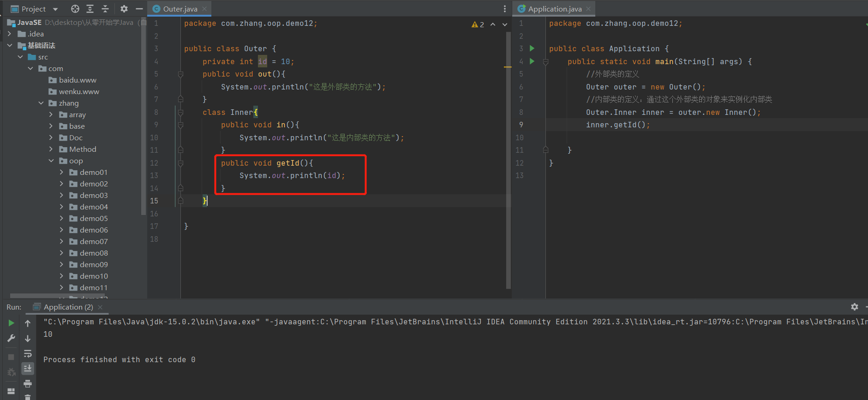
Task: Click the print icon in Run console
Action: (28, 383)
